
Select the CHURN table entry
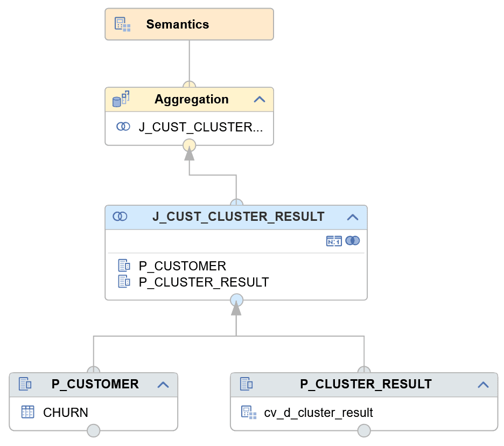[x=65, y=412]
